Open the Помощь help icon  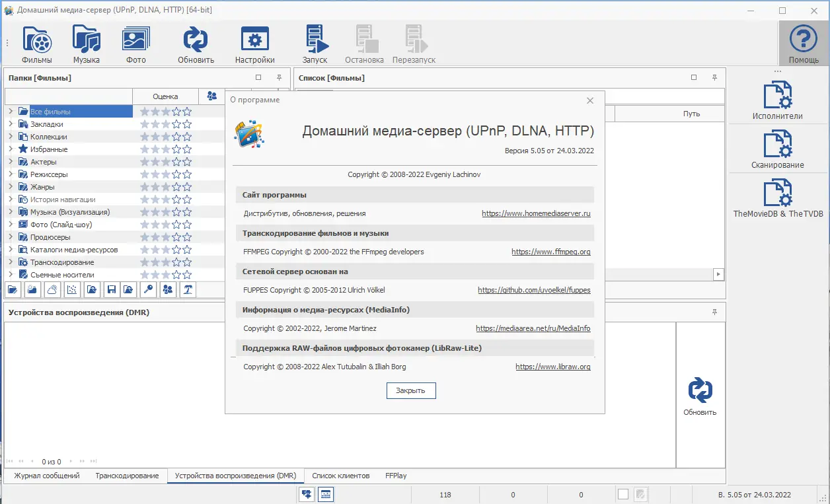[x=804, y=44]
